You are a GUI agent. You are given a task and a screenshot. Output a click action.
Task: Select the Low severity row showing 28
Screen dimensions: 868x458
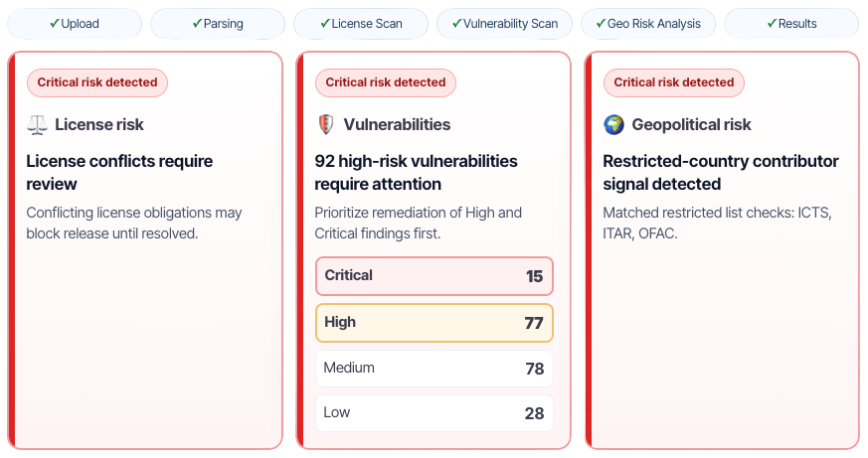point(434,413)
